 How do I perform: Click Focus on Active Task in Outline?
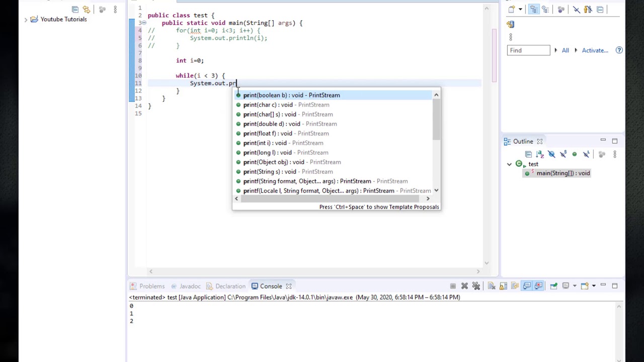(602, 154)
